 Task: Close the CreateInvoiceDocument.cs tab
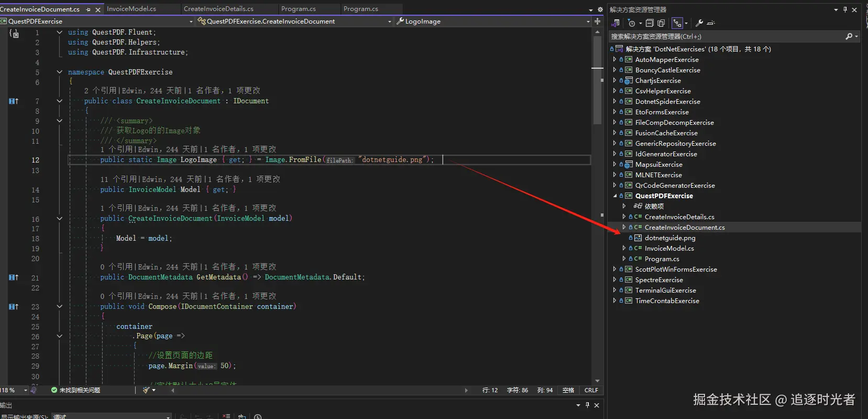pyautogui.click(x=98, y=9)
